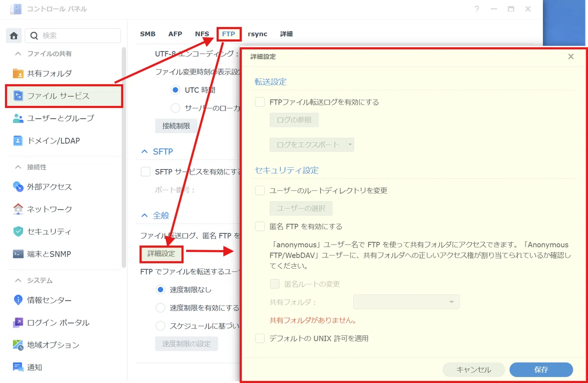Switch to the AFP tab
The width and height of the screenshot is (588, 383).
(175, 34)
